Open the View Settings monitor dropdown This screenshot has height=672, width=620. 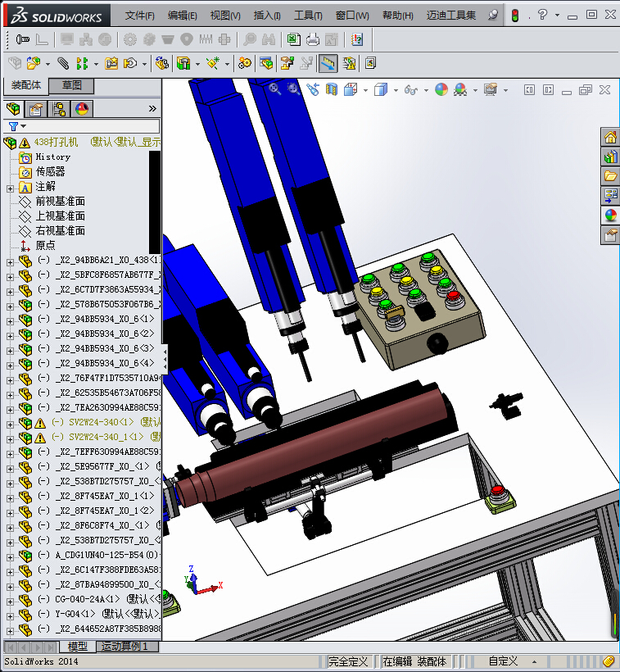(x=505, y=90)
